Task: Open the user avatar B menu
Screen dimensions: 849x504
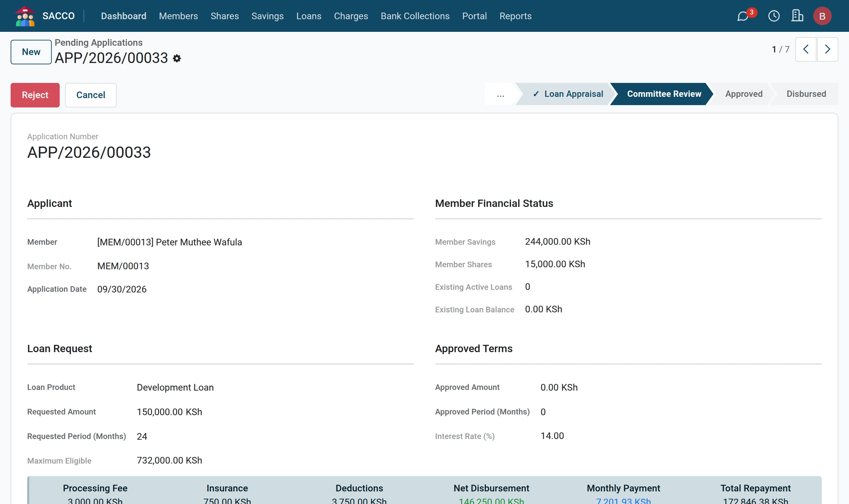Action: click(x=822, y=16)
